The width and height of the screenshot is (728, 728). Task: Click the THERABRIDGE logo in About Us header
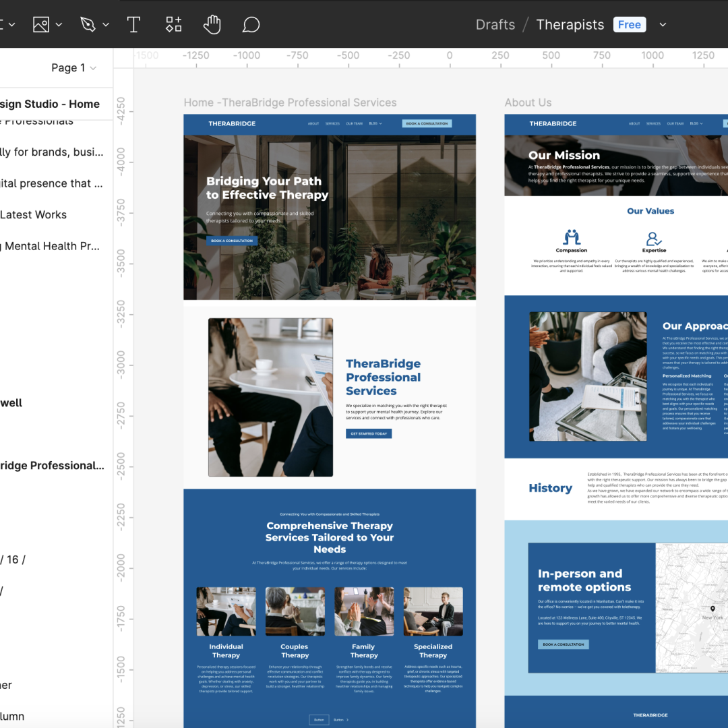tap(553, 123)
